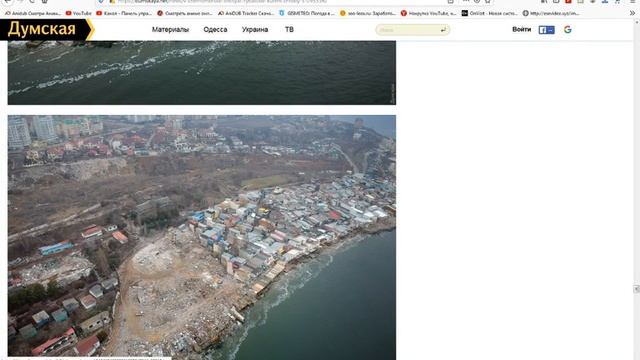The width and height of the screenshot is (640, 360).
Task: Sign in with the Google icon
Action: point(567,29)
